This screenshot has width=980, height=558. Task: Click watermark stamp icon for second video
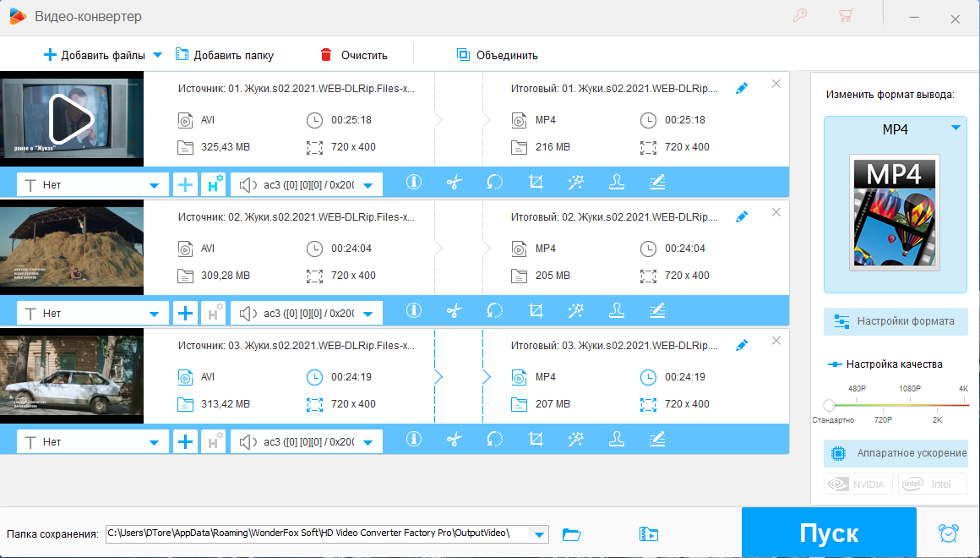click(617, 311)
